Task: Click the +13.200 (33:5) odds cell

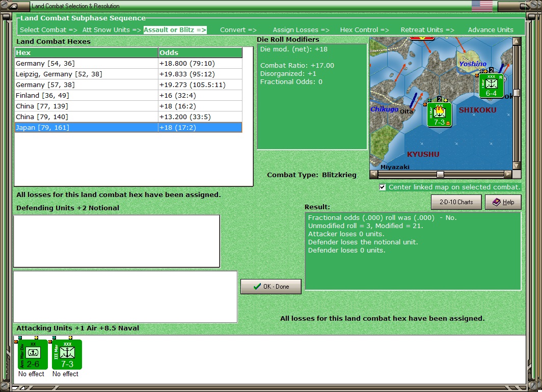Action: (x=200, y=117)
